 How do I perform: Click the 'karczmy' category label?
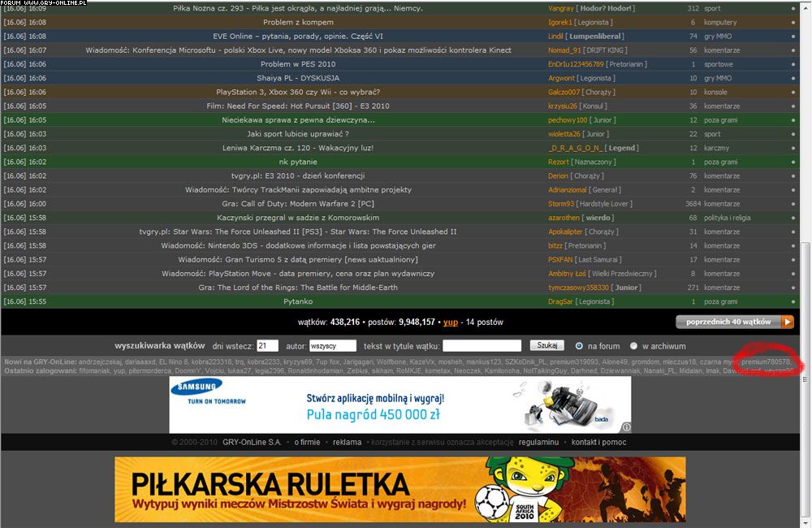717,148
